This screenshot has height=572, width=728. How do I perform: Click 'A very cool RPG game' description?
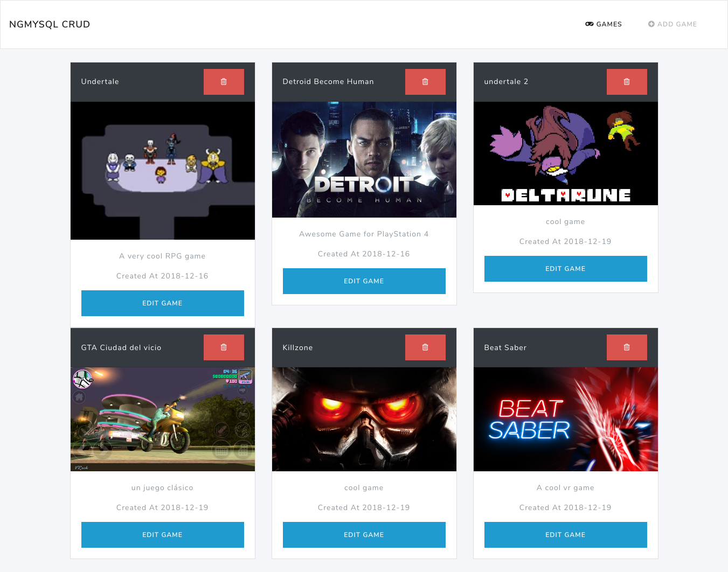point(162,256)
